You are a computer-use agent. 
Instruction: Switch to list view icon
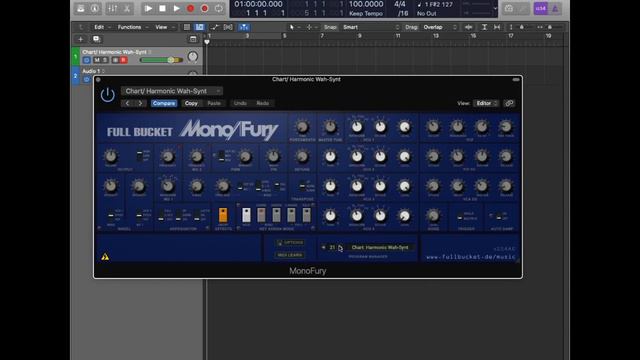tap(187, 27)
